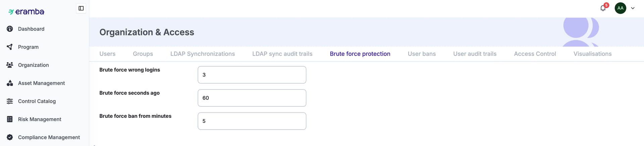Click the Control Catalog sliders icon

(10, 101)
